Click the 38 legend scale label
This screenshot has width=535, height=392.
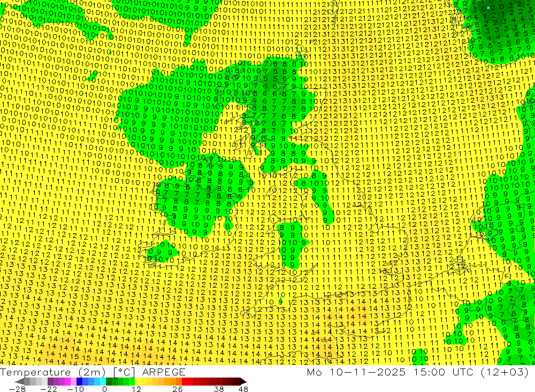tap(219, 389)
